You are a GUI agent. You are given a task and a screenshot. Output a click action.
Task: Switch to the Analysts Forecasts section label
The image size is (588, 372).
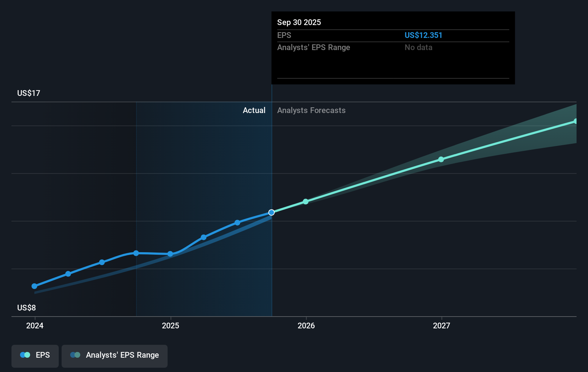coord(311,111)
